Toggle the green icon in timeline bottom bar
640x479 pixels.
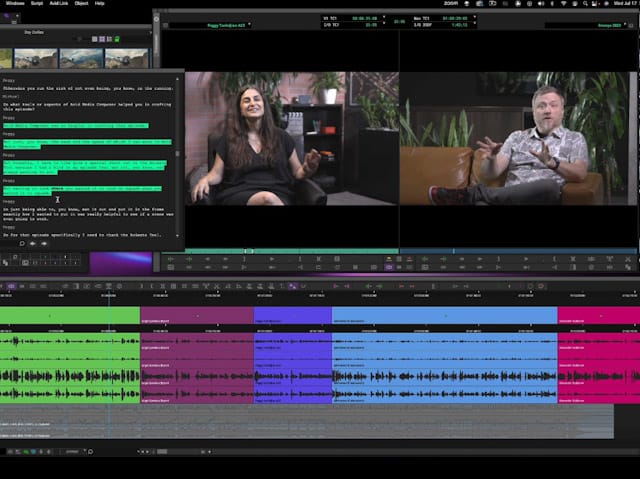click(x=27, y=452)
